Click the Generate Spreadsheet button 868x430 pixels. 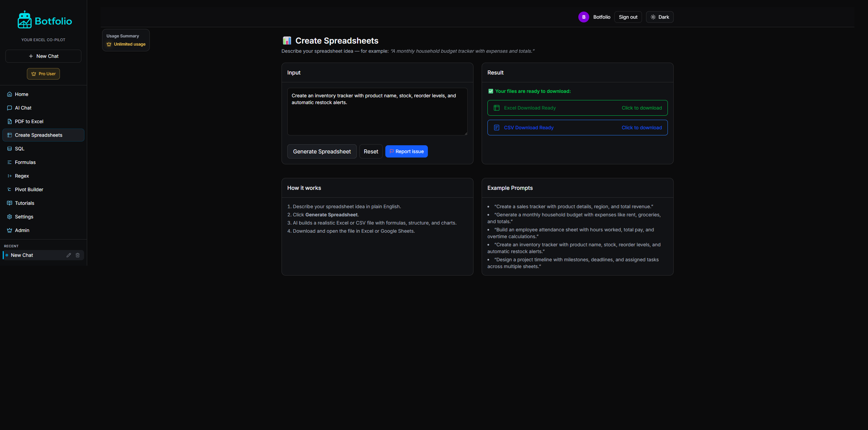click(322, 151)
